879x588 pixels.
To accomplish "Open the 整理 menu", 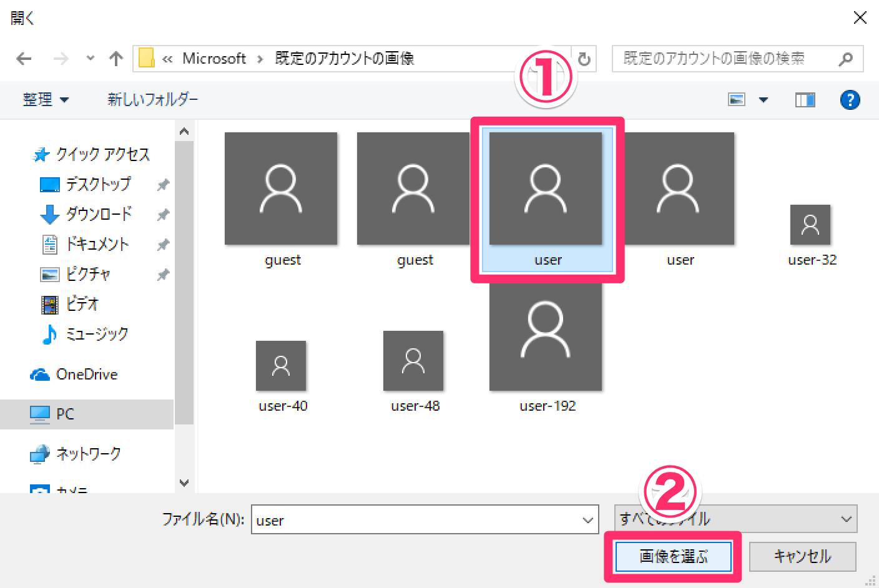I will [46, 99].
